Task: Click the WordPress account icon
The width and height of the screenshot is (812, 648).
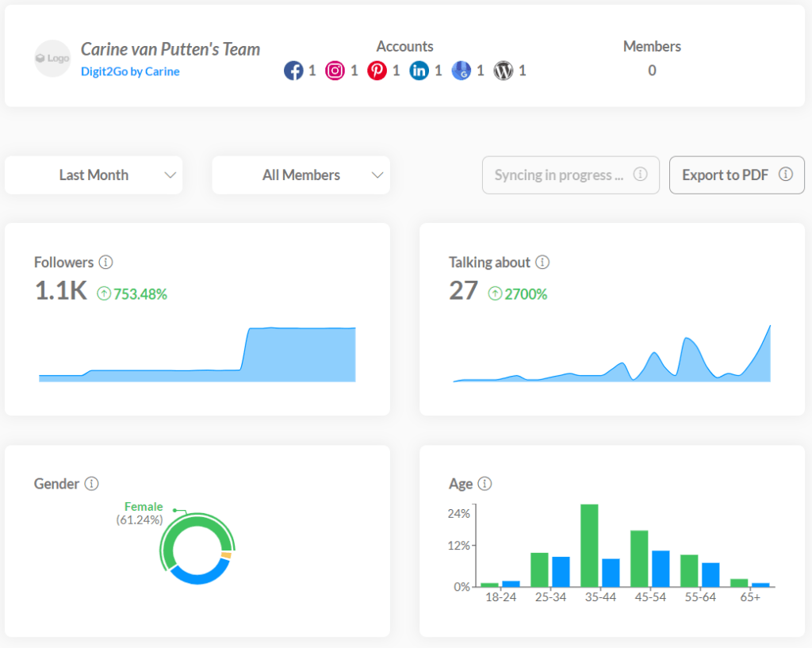Action: (x=503, y=70)
